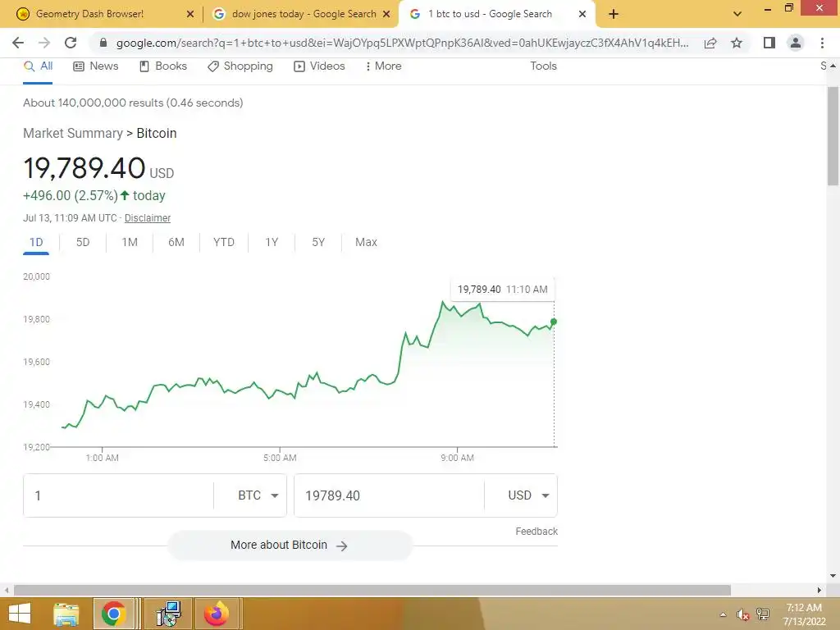Select the 5Y chart range

click(x=318, y=242)
